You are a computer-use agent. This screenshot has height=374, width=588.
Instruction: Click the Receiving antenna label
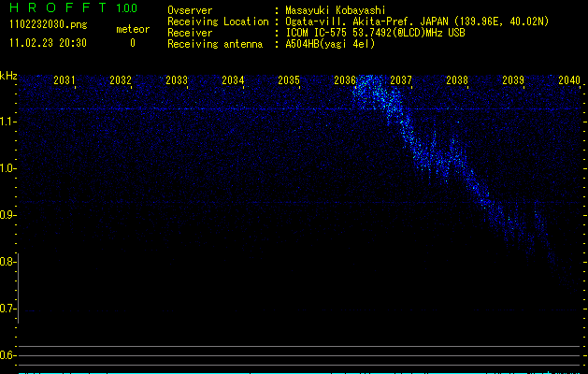(215, 44)
